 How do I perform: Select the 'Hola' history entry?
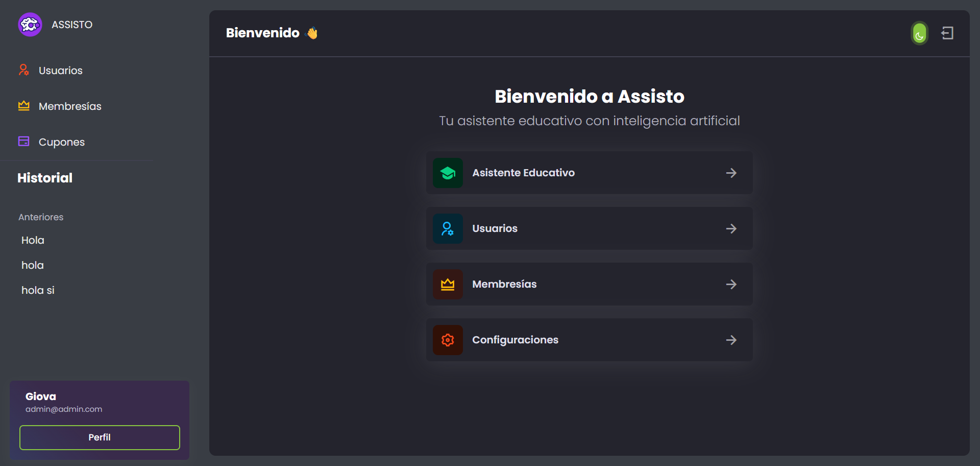coord(33,240)
